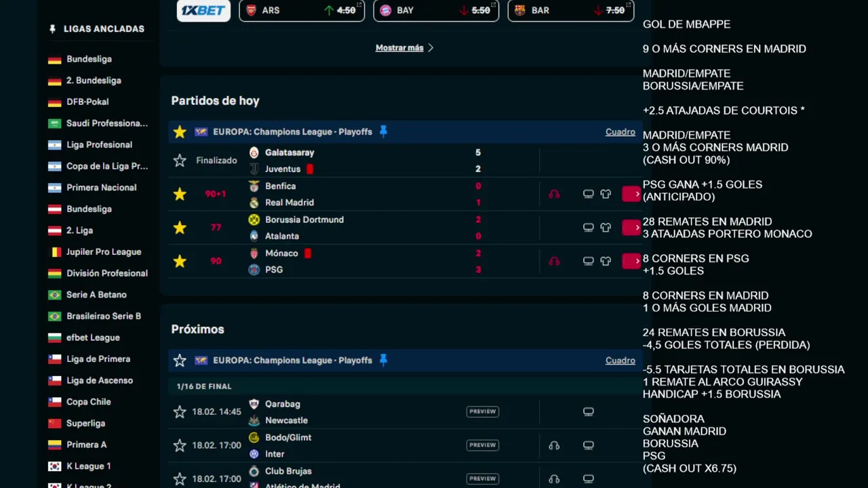The height and width of the screenshot is (488, 868).
Task: Open Liga de Ascenso in sidebar
Action: 100,380
